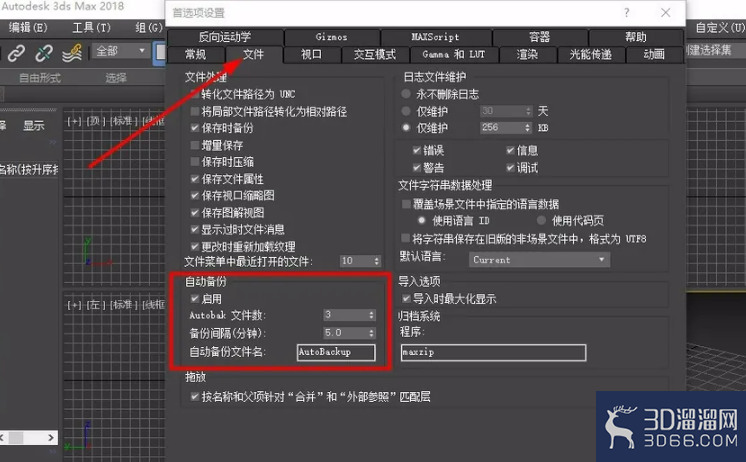Switch to the 容器 tab
The image size is (746, 462).
(540, 37)
